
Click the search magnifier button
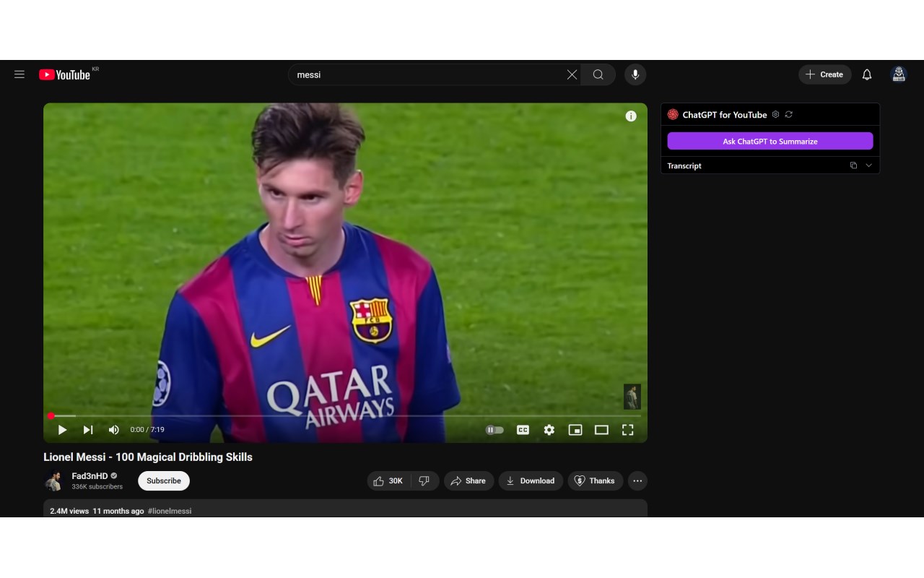(x=598, y=74)
